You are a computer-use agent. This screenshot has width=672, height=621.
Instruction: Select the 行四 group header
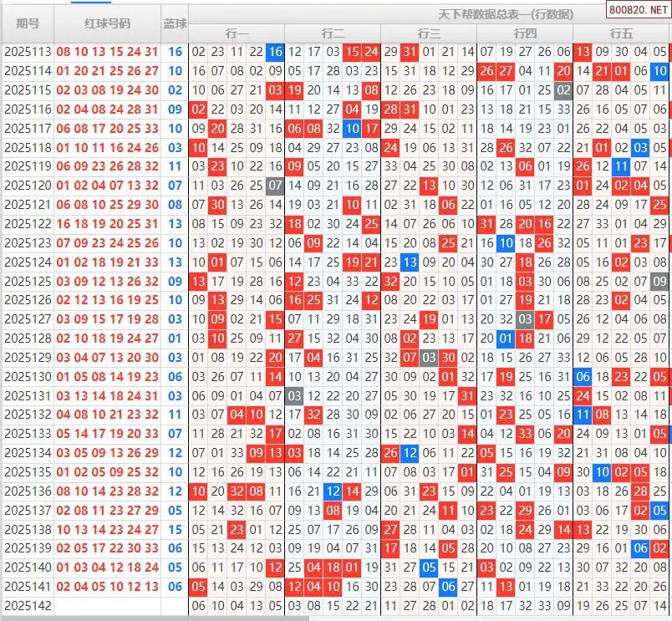click(525, 33)
